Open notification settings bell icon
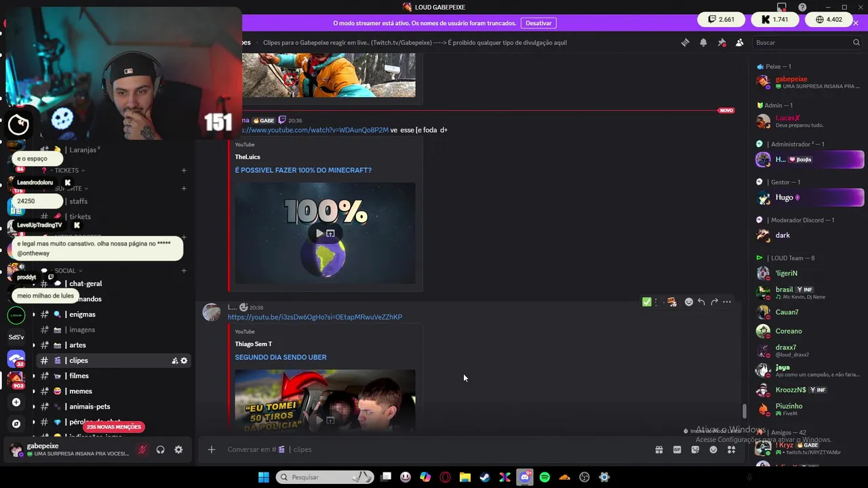868x488 pixels. point(703,42)
